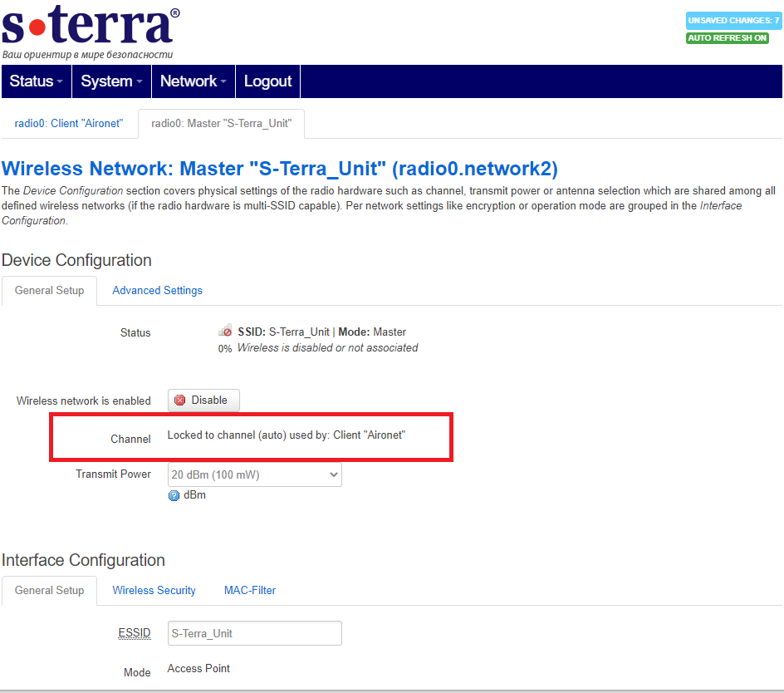This screenshot has height=693, width=784.
Task: Click the "Device Configuration" section heading
Action: 76,260
